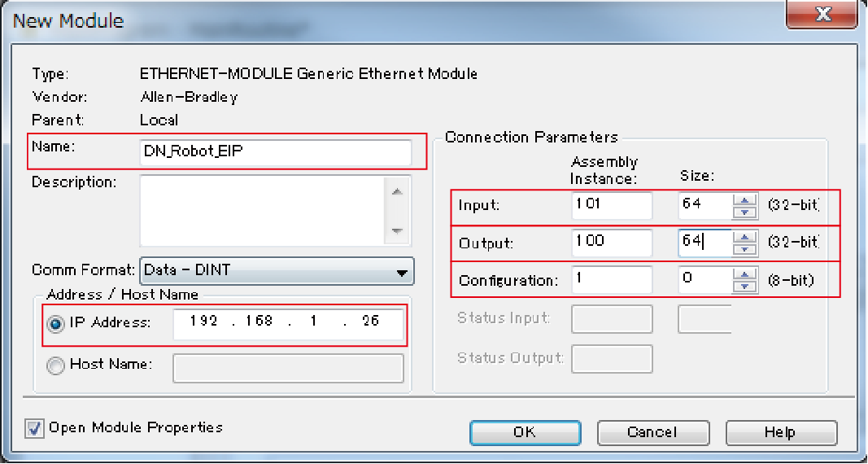Open the Comm Format dropdown

(399, 273)
